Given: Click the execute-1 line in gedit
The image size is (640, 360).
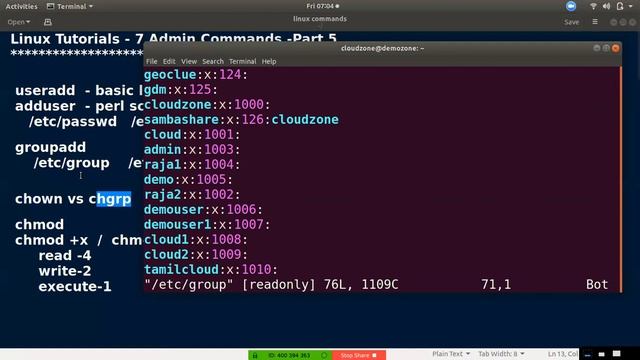Looking at the screenshot, I should 75,287.
